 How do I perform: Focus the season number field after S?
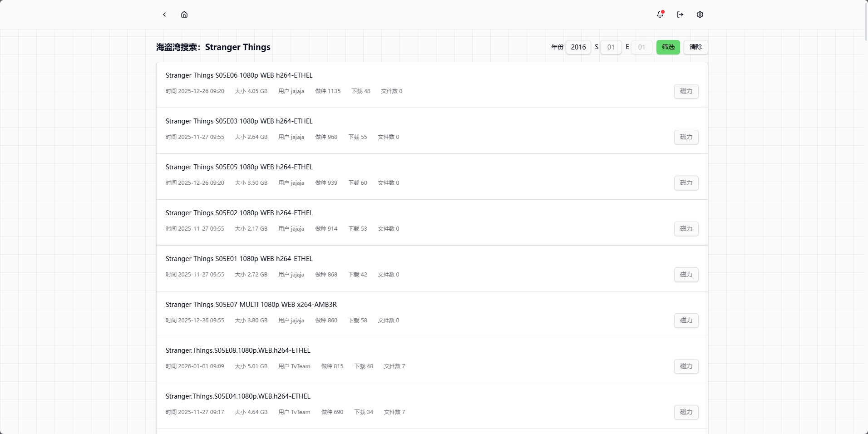(x=611, y=47)
